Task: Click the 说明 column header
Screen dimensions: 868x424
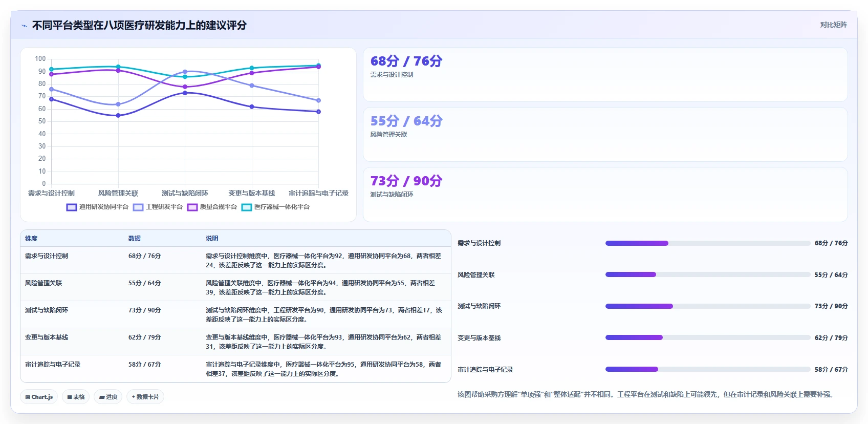Action: pyautogui.click(x=212, y=239)
